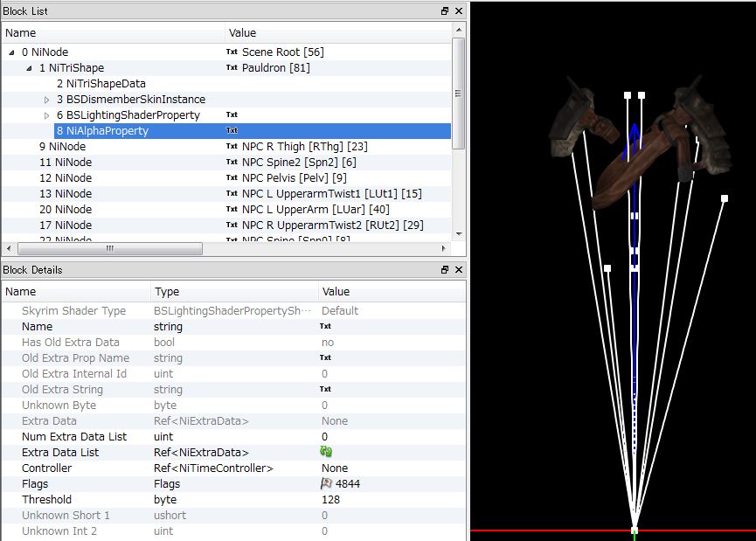Select the Threshold value 128
Image resolution: width=756 pixels, height=541 pixels.
coord(330,500)
